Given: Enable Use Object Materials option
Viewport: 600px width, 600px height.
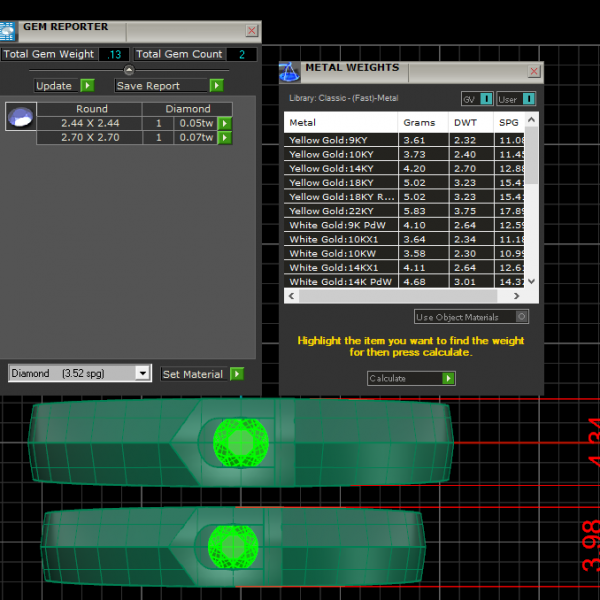Looking at the screenshot, I should [521, 317].
